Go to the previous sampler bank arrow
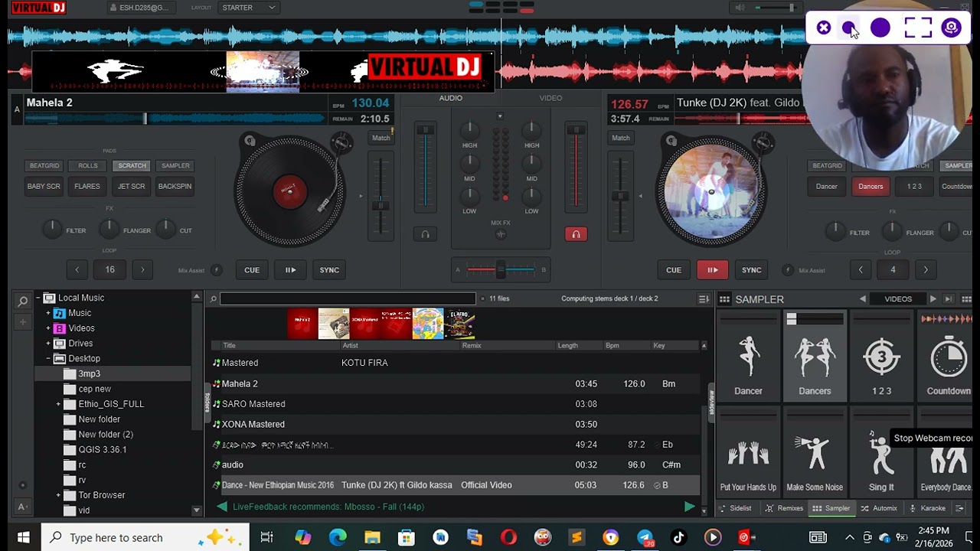980x551 pixels. coord(863,299)
